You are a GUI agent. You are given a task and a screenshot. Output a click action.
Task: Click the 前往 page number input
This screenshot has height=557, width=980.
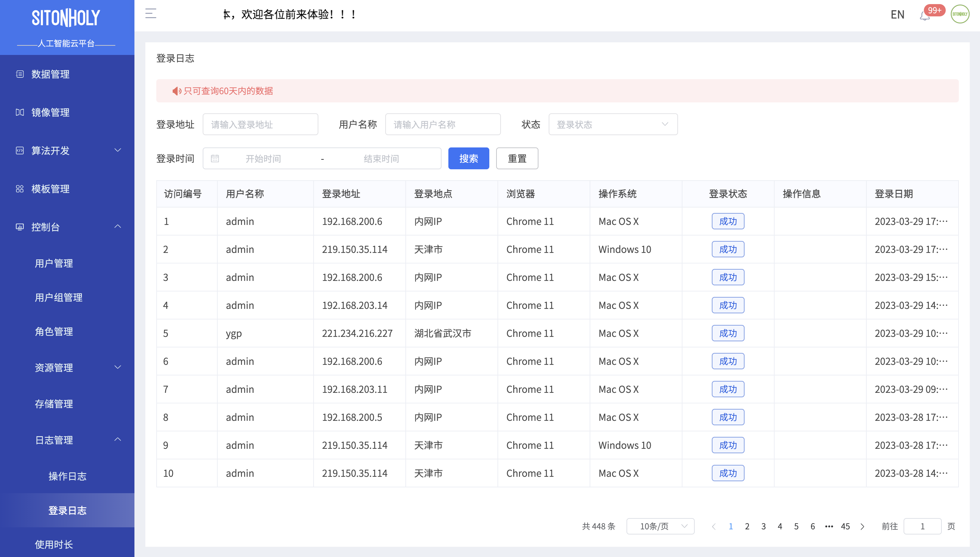point(922,526)
